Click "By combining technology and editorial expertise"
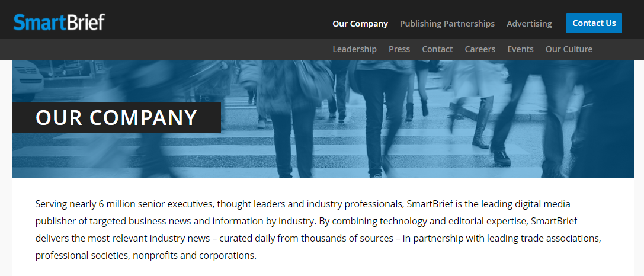 click(421, 222)
